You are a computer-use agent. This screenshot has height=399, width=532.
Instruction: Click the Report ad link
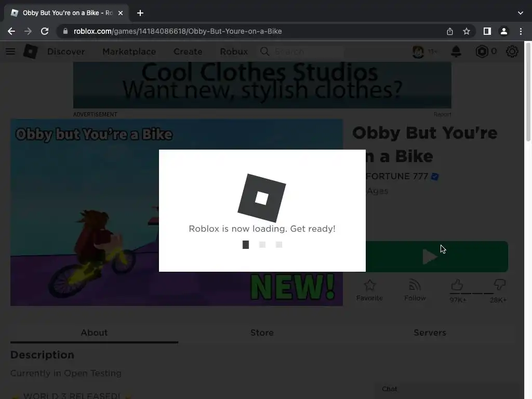[x=443, y=114]
